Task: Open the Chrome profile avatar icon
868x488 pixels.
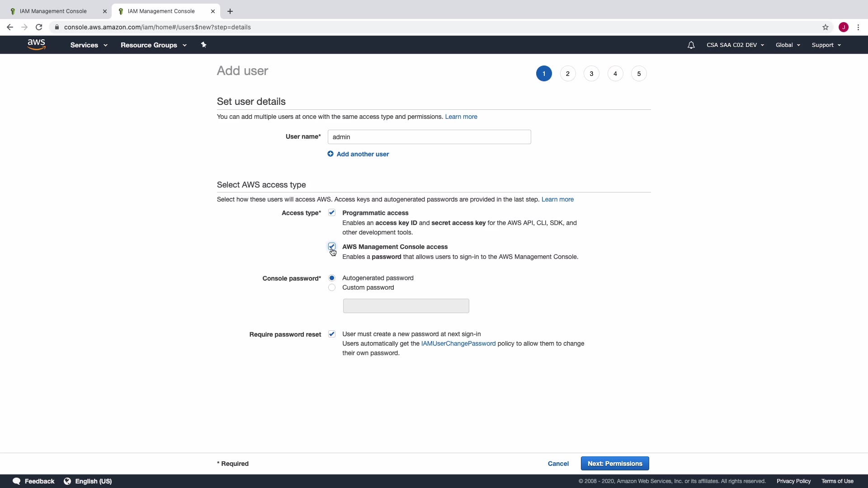Action: click(x=843, y=27)
